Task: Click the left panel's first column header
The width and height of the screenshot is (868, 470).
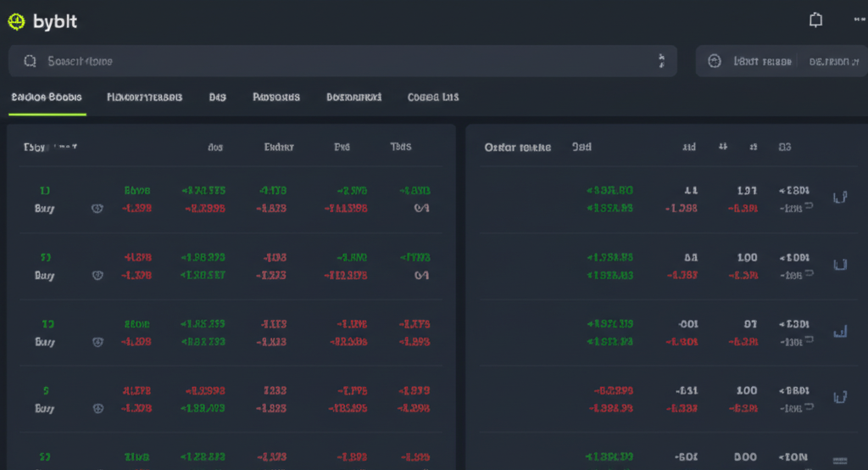Action: pos(49,147)
